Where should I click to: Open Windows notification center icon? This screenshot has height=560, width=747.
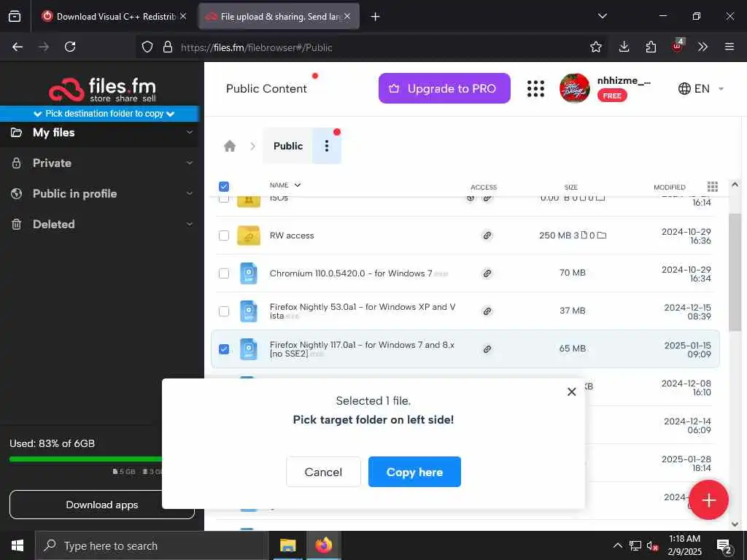pyautogui.click(x=724, y=547)
